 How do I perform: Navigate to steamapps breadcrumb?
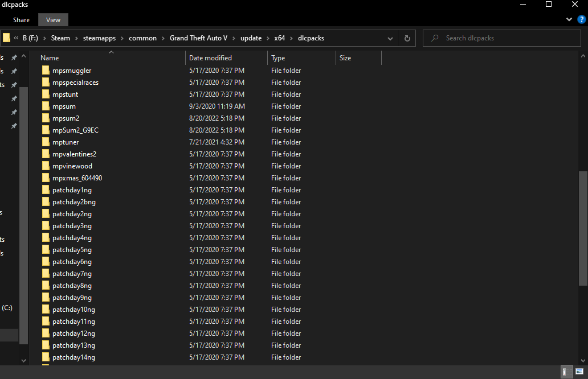pyautogui.click(x=99, y=38)
